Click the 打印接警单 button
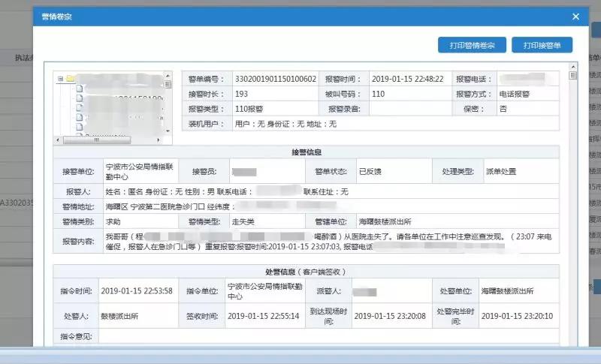601x364 pixels. click(x=542, y=45)
